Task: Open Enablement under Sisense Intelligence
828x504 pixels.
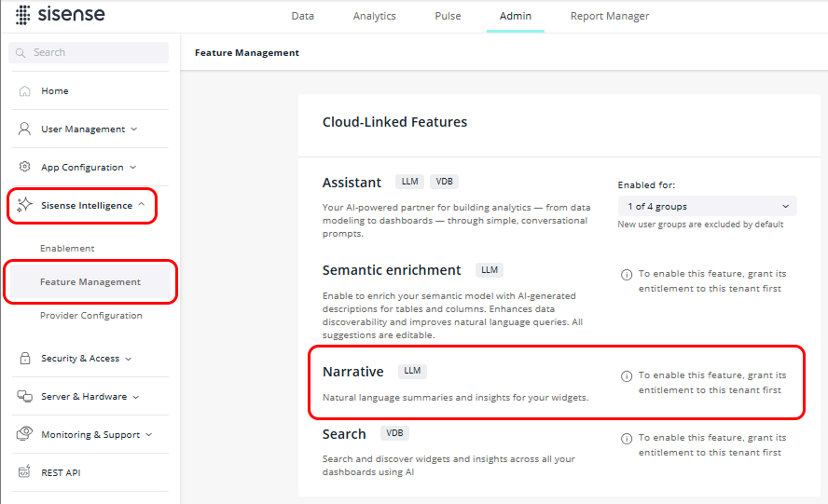Action: 67,248
